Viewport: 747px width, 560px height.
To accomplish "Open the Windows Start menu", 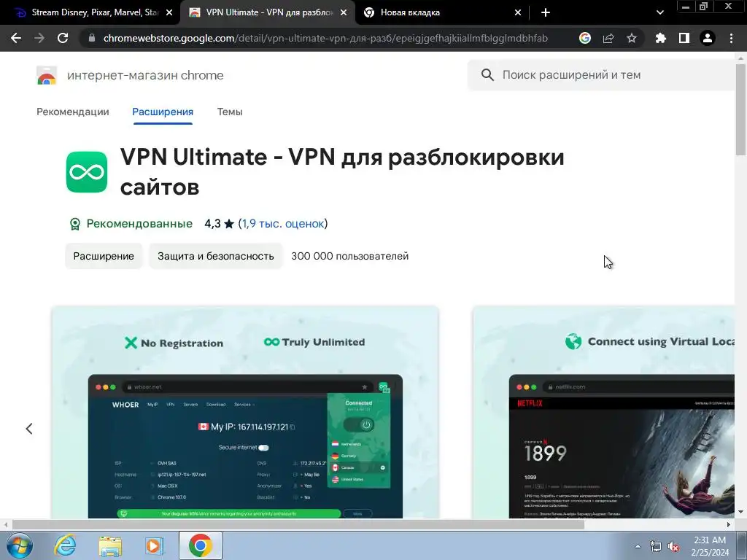I will coord(20,545).
